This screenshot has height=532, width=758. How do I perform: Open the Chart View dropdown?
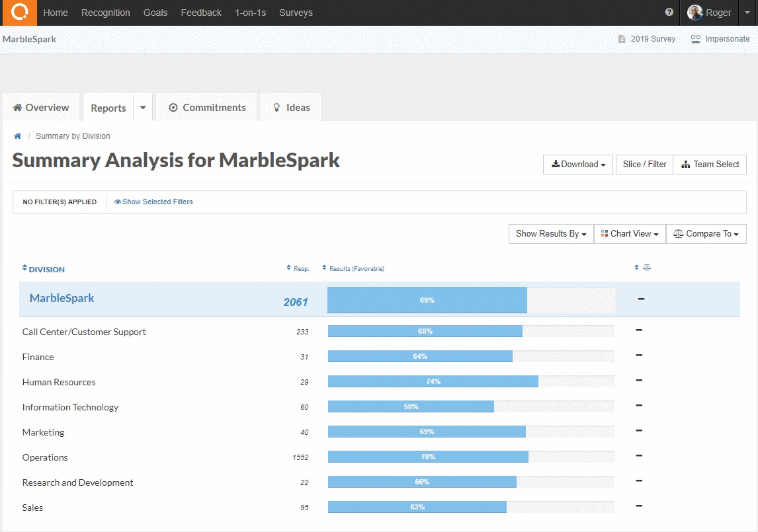[x=630, y=234]
